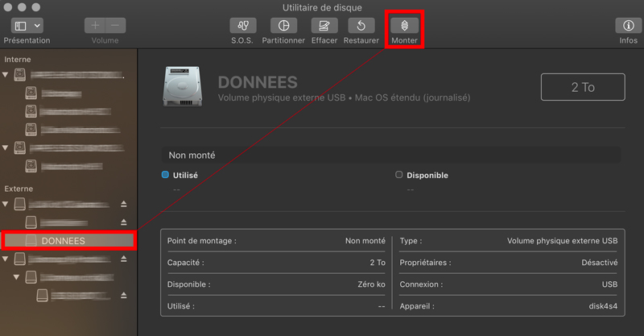Image resolution: width=644 pixels, height=336 pixels.
Task: Click the Non monté status bar
Action: pyautogui.click(x=390, y=155)
